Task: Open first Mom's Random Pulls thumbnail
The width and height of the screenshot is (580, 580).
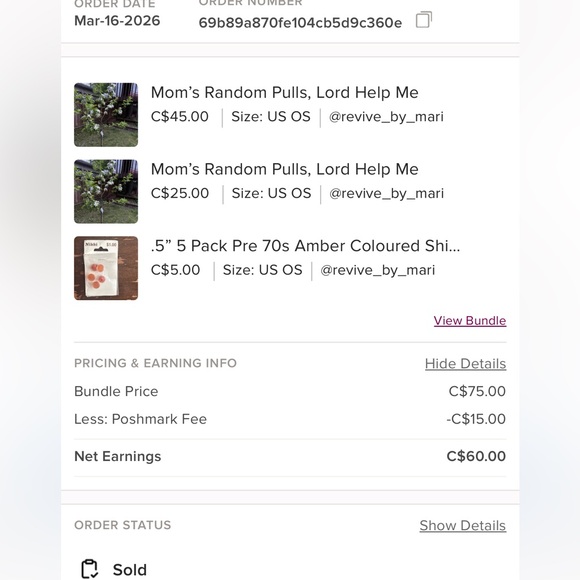Action: [106, 115]
